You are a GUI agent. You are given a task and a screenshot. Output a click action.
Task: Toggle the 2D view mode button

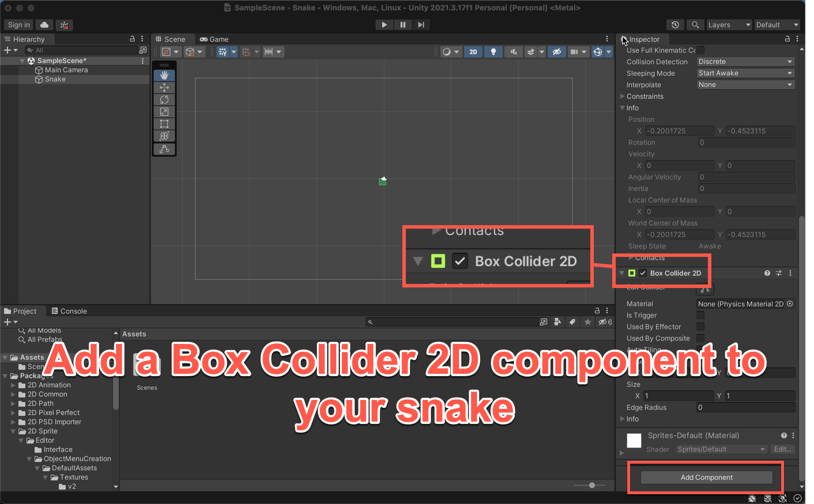[x=473, y=52]
